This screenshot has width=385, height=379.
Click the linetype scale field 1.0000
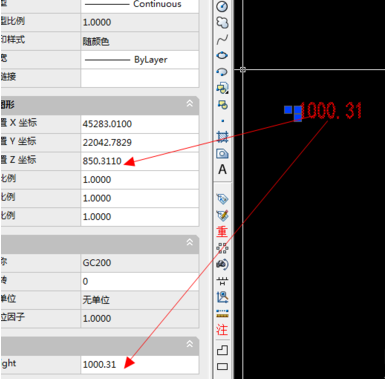pos(140,22)
